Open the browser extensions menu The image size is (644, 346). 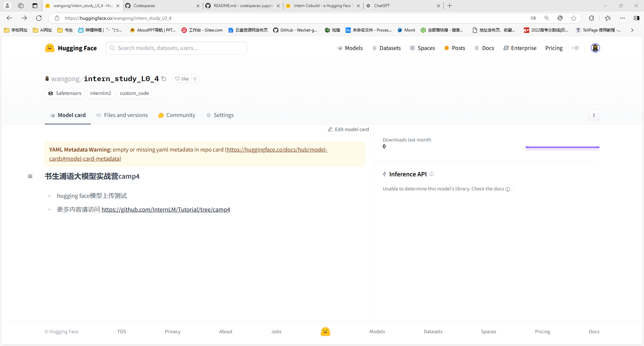pyautogui.click(x=591, y=18)
